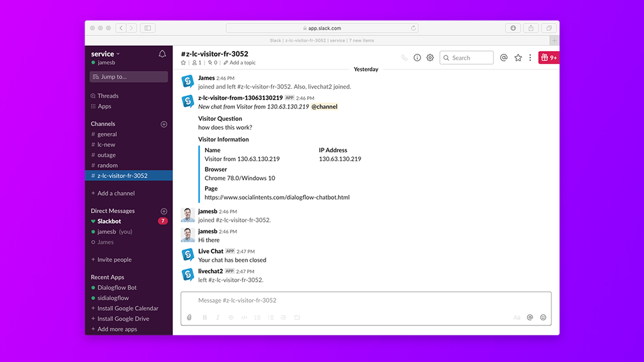Open the more options three-dot menu
Screen dimensions: 644x362
coord(530,58)
